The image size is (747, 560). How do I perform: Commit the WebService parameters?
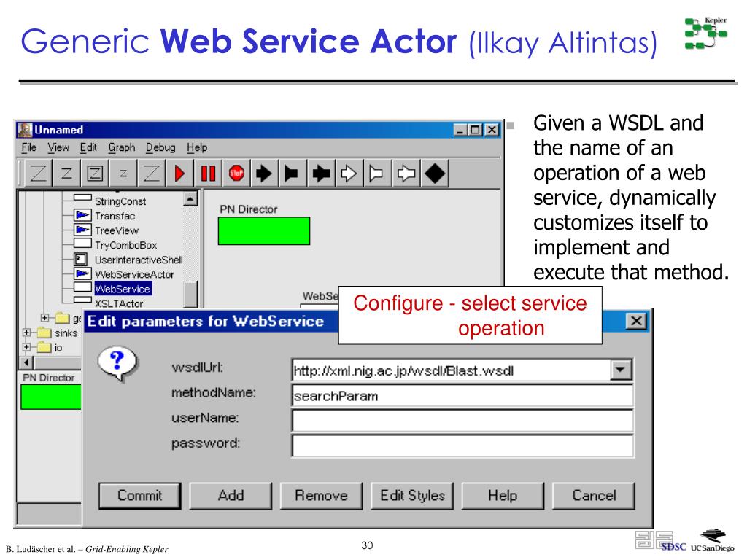(x=140, y=496)
